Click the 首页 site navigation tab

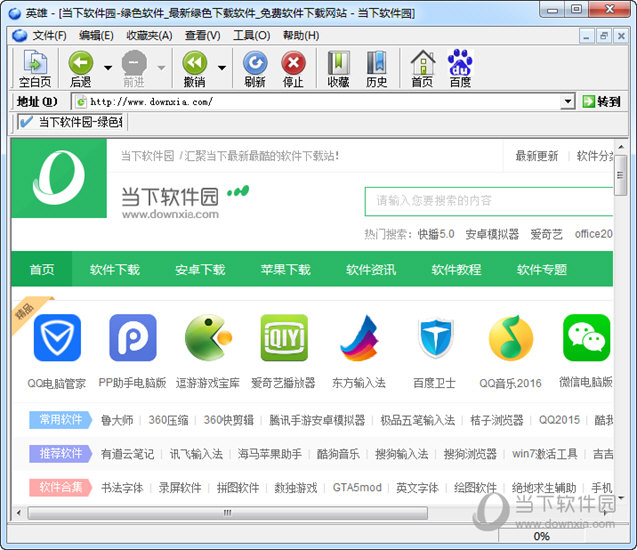click(42, 269)
